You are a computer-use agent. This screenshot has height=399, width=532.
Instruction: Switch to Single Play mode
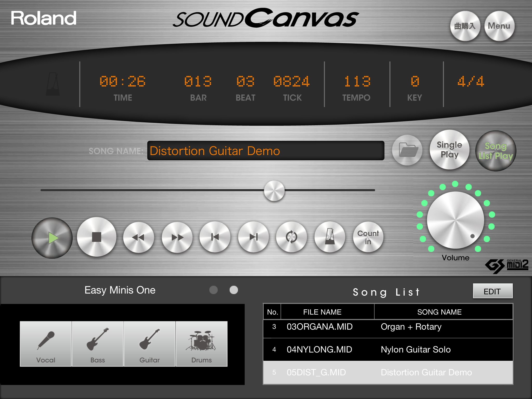click(x=450, y=150)
